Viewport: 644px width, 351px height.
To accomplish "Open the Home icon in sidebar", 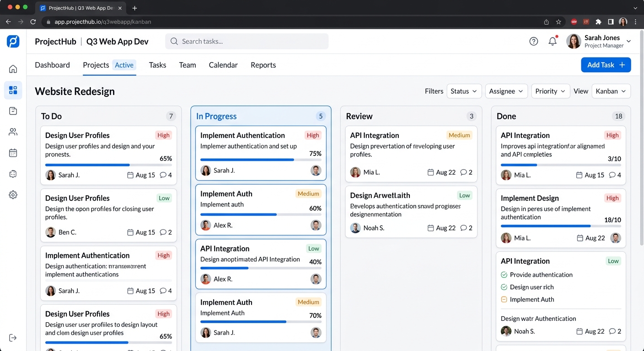I will tap(13, 69).
